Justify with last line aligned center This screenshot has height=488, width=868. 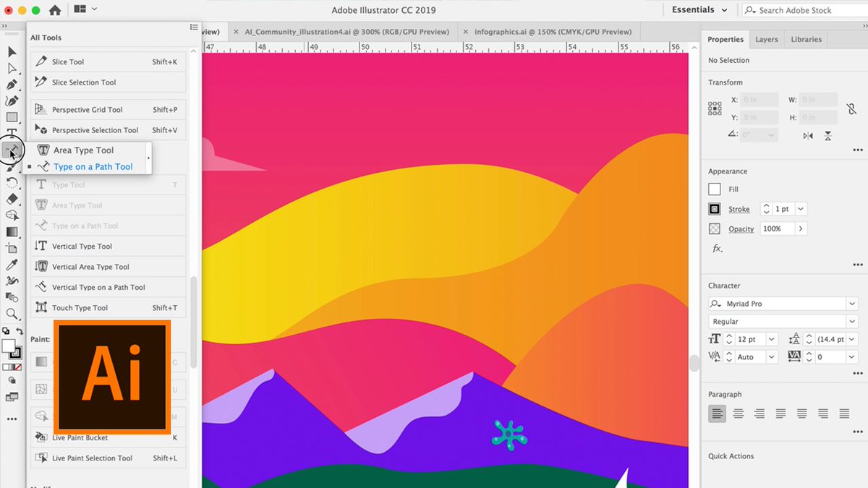click(801, 414)
